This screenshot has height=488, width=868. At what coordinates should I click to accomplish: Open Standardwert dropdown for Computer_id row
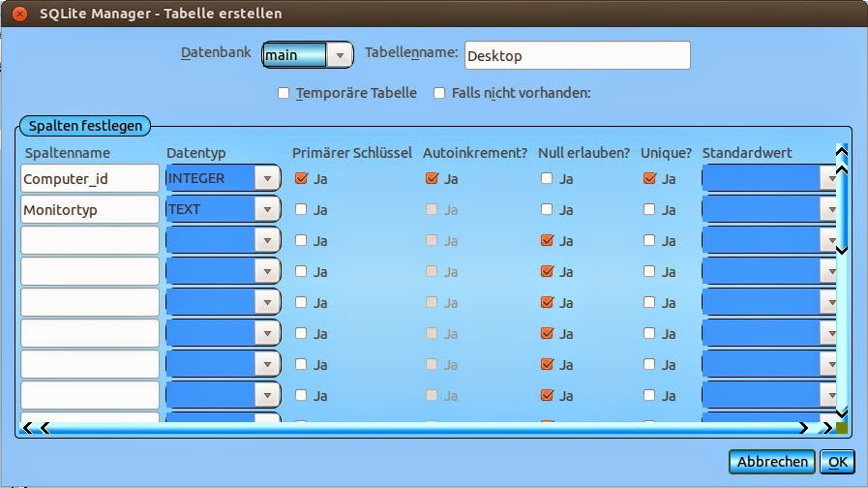pyautogui.click(x=769, y=178)
